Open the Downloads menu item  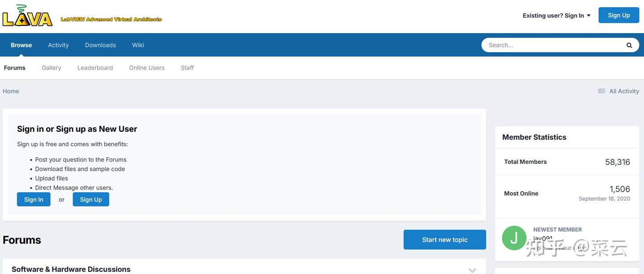click(x=101, y=45)
